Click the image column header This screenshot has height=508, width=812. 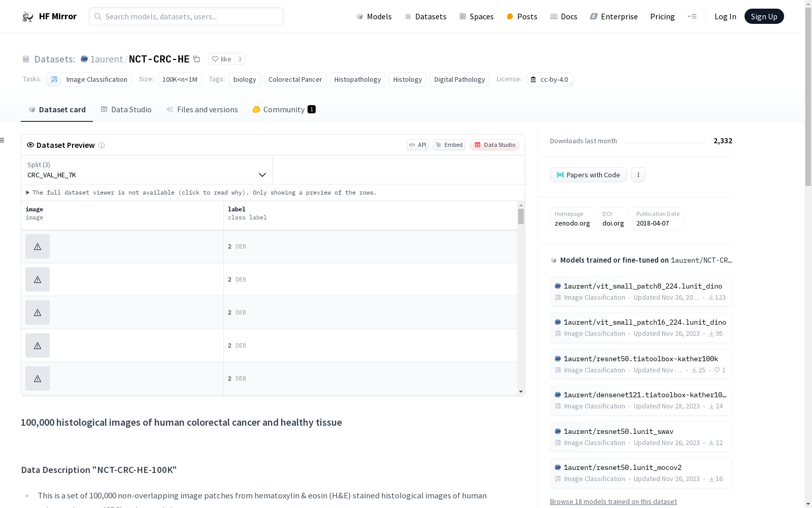pyautogui.click(x=122, y=215)
